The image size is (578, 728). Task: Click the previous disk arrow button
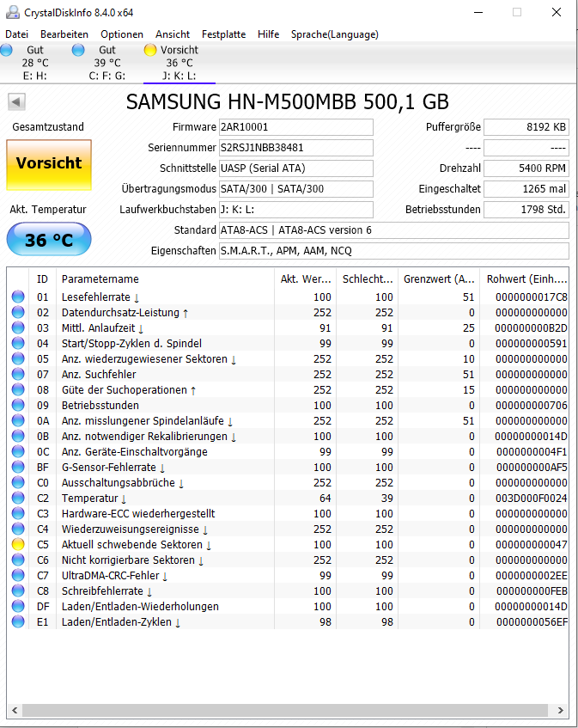pyautogui.click(x=16, y=101)
